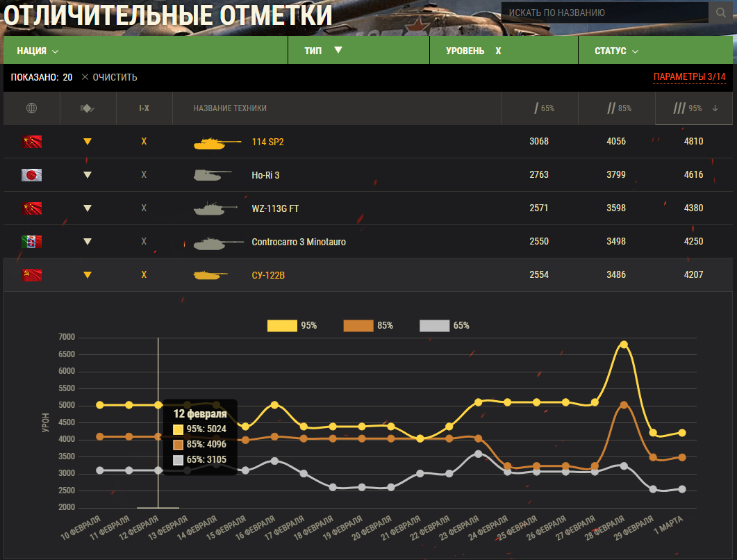Click the 85% point on 29 февраля
The width and height of the screenshot is (737, 560).
(x=653, y=457)
